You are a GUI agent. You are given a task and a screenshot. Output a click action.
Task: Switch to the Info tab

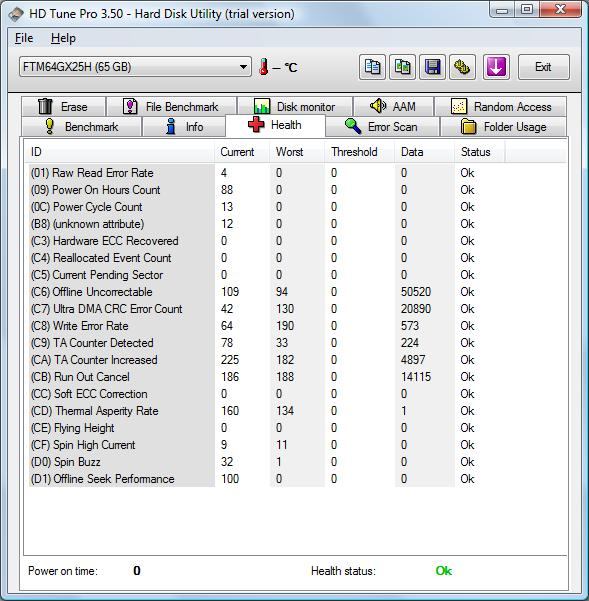click(184, 126)
